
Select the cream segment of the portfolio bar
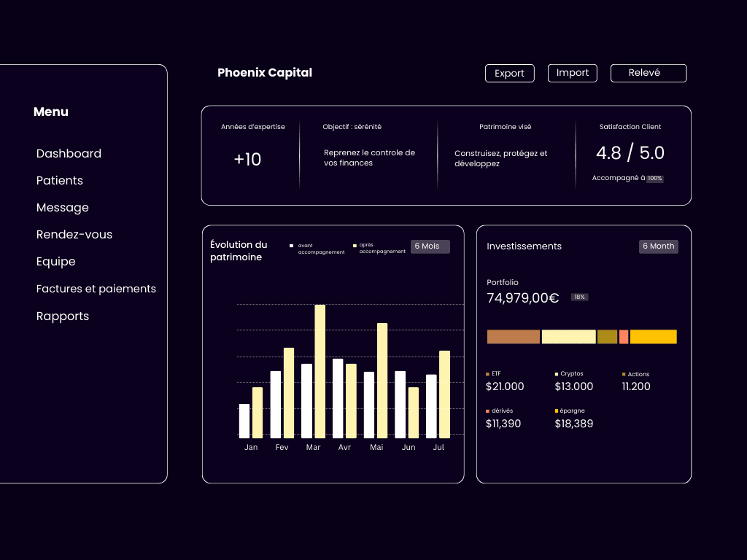tap(568, 336)
